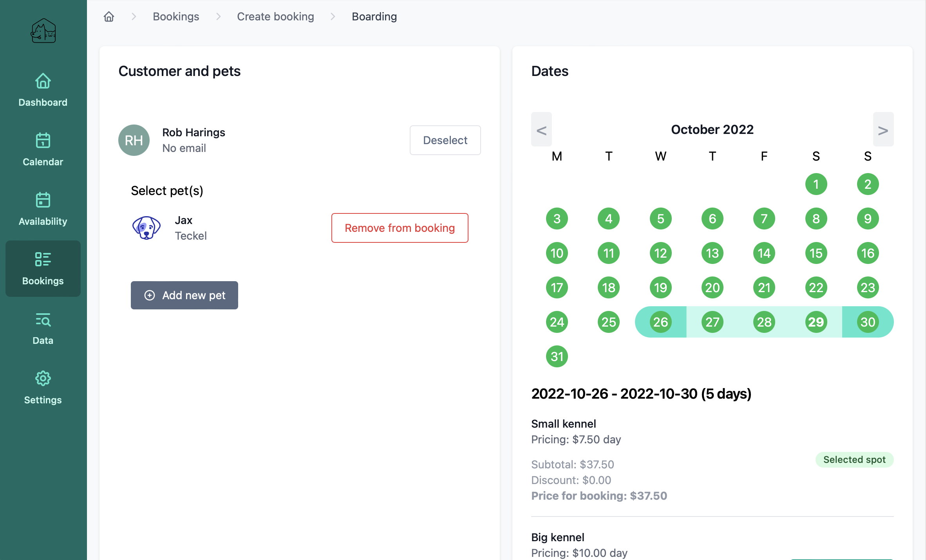Viewport: 926px width, 560px height.
Task: Go to previous month in the calendar
Action: click(541, 129)
